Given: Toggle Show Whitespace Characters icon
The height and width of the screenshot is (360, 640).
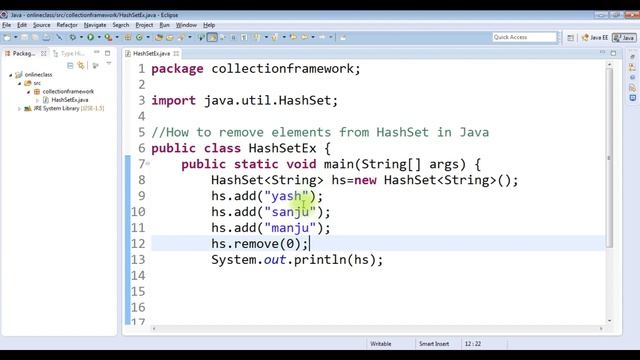Looking at the screenshot, I should point(244,38).
